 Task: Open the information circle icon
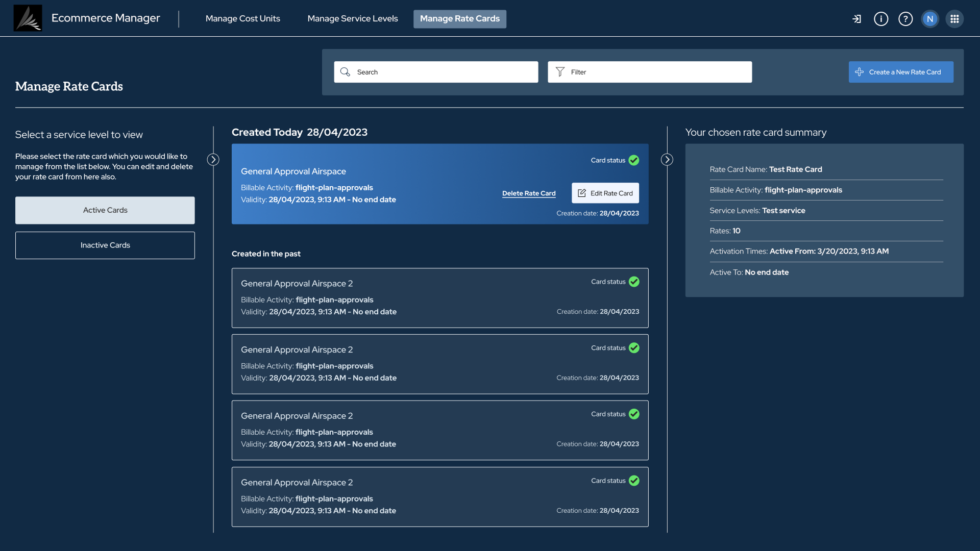(881, 19)
